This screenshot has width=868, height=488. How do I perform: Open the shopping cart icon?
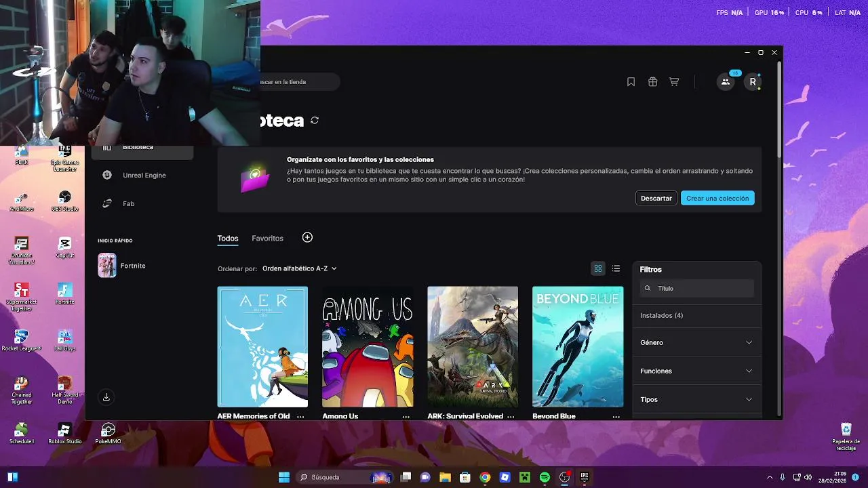tap(674, 82)
